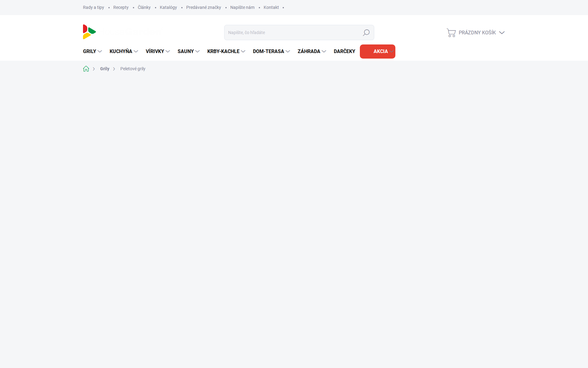Open the Dom-Terasa category
The height and width of the screenshot is (368, 588).
coord(268,52)
